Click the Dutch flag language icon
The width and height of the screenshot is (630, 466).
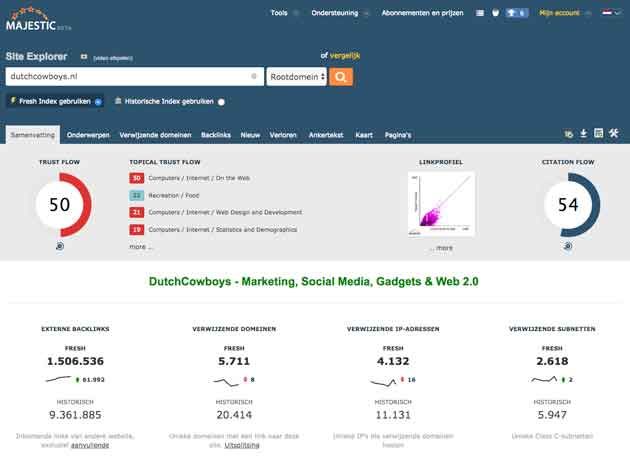(x=607, y=13)
